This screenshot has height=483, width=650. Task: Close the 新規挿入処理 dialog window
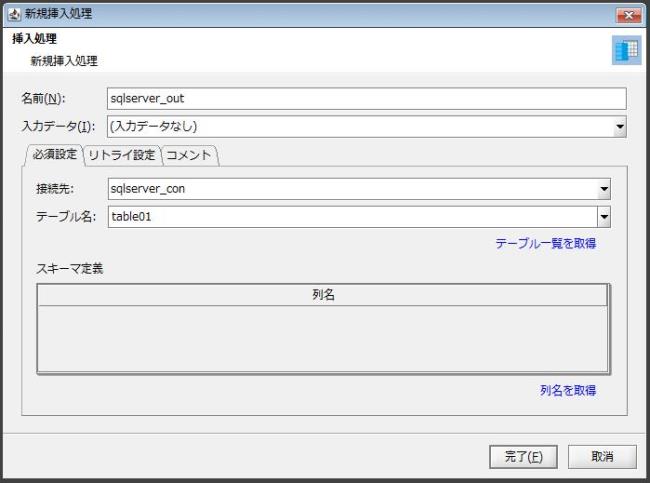[x=630, y=13]
